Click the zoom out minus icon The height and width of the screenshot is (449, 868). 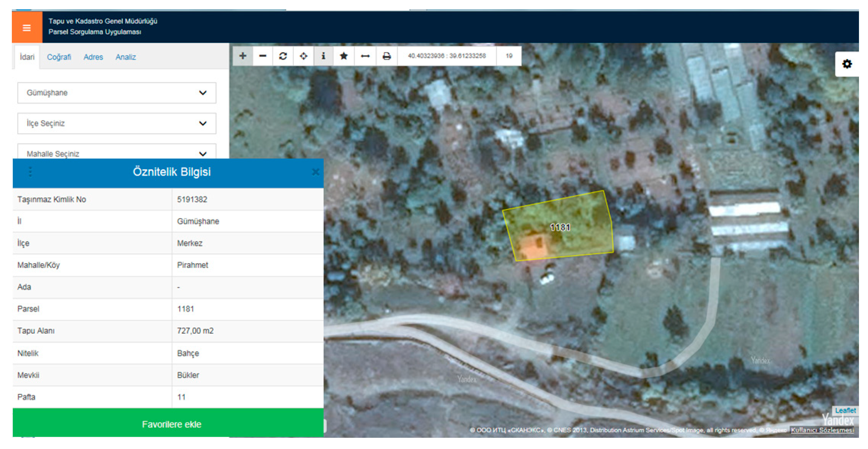(263, 56)
